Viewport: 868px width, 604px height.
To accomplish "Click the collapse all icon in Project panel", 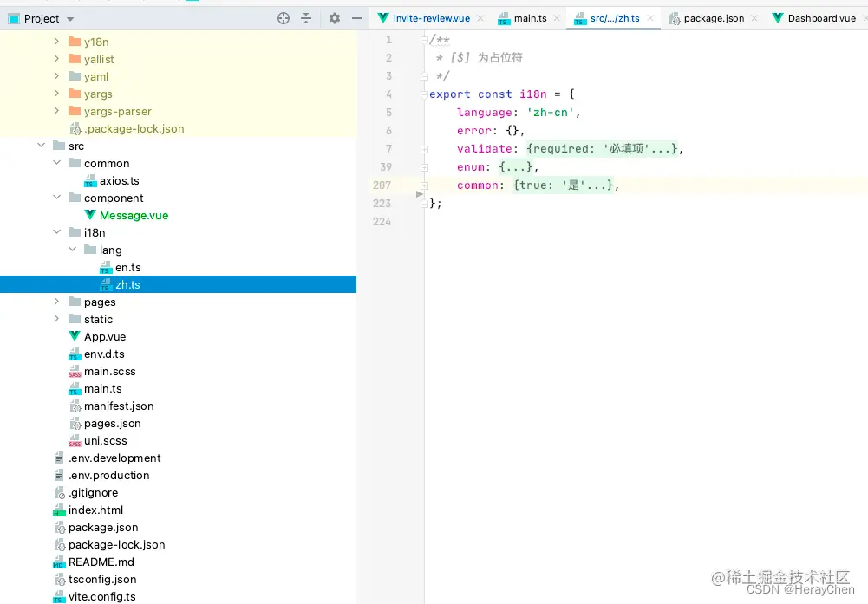I will (x=306, y=18).
